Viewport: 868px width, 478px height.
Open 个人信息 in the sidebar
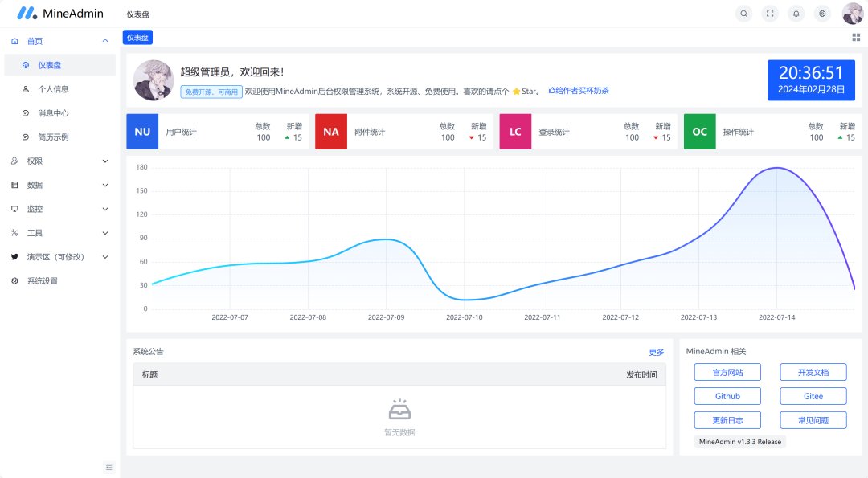coord(53,89)
